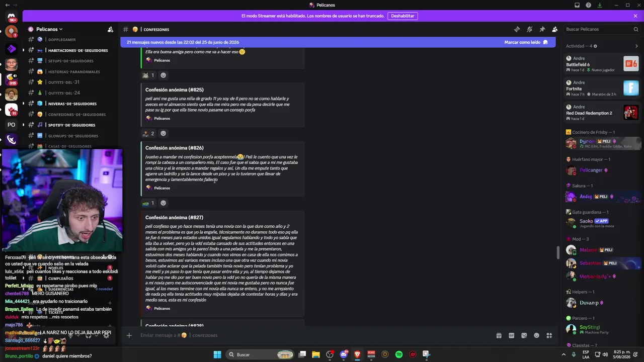
Task: Select member Sebastian in member list
Action: 602,263
